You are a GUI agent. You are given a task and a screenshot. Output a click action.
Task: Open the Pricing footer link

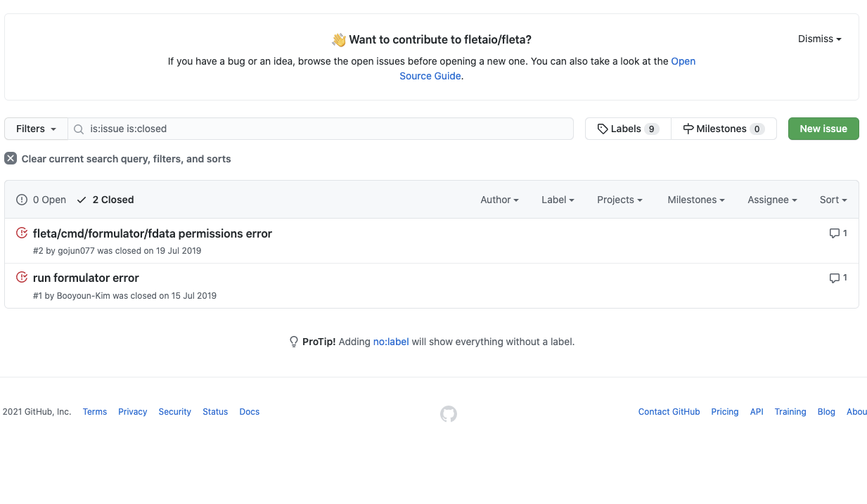(x=725, y=412)
